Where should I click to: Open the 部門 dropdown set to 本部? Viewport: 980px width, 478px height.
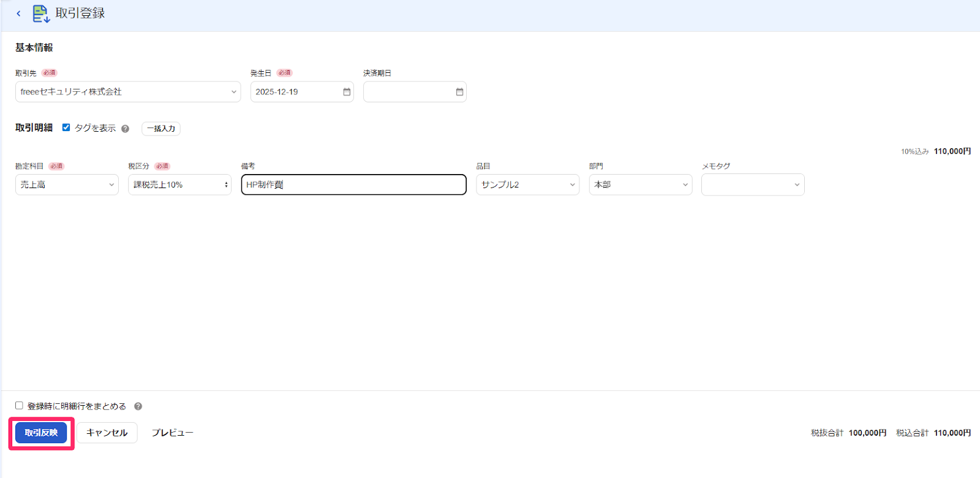click(641, 184)
